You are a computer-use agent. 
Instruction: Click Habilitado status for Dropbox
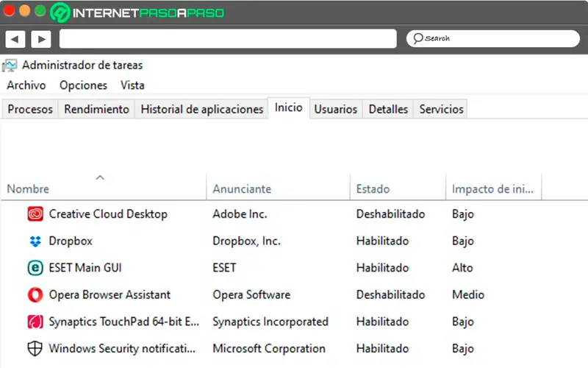pyautogui.click(x=382, y=241)
